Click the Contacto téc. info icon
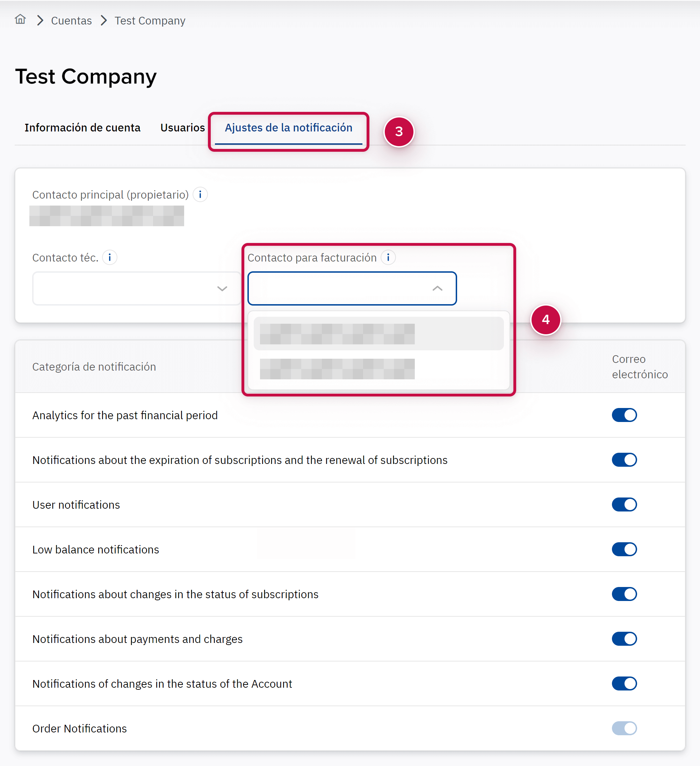700x766 pixels. 110,258
